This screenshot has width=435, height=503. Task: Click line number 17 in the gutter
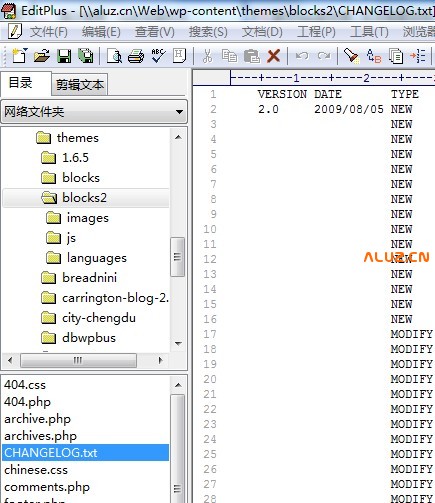tap(210, 334)
